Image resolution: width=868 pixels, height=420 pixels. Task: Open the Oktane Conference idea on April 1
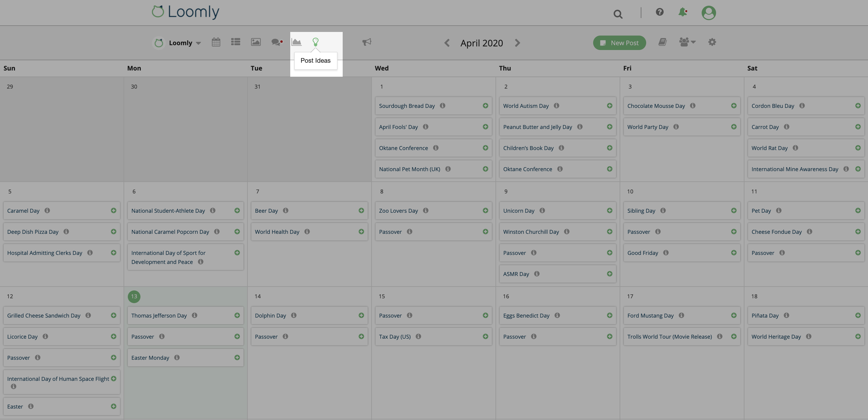433,148
